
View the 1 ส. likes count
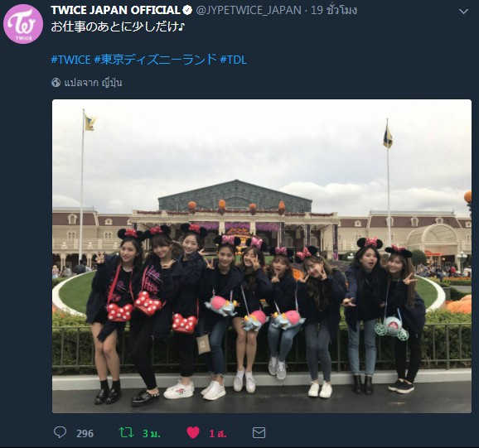(x=217, y=433)
